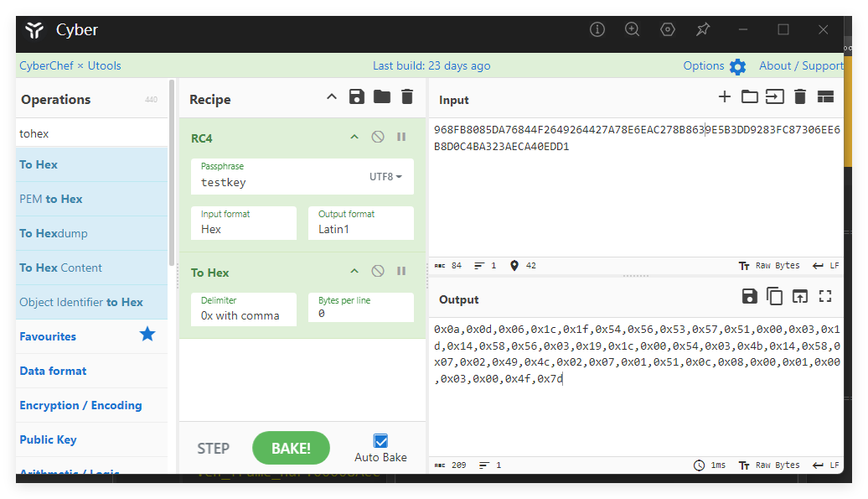
Task: Open output character encoding Raw Bytes selector
Action: 769,465
